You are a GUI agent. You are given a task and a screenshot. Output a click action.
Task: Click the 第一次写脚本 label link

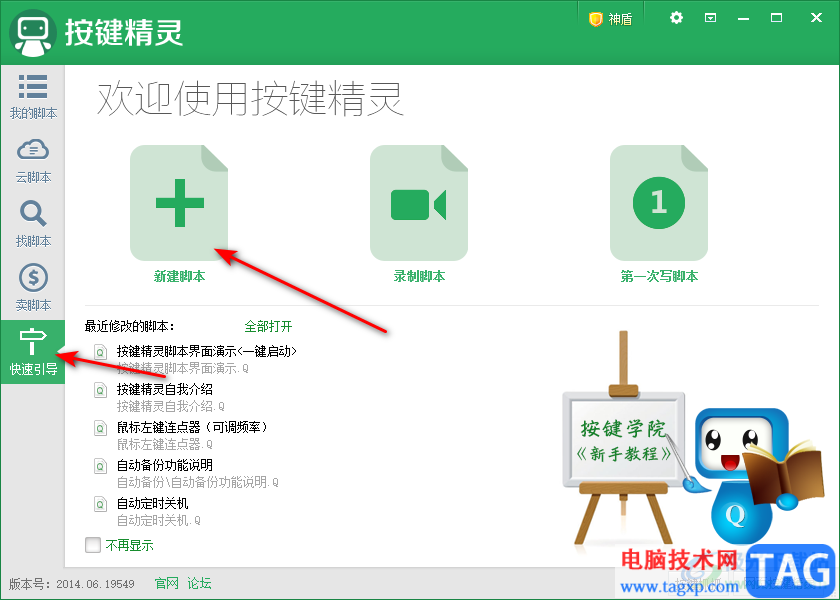pos(659,276)
